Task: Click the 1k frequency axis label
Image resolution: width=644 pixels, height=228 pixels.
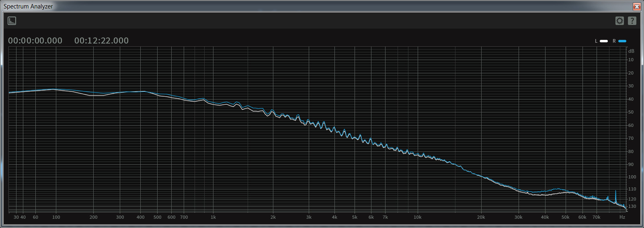Action: click(213, 217)
